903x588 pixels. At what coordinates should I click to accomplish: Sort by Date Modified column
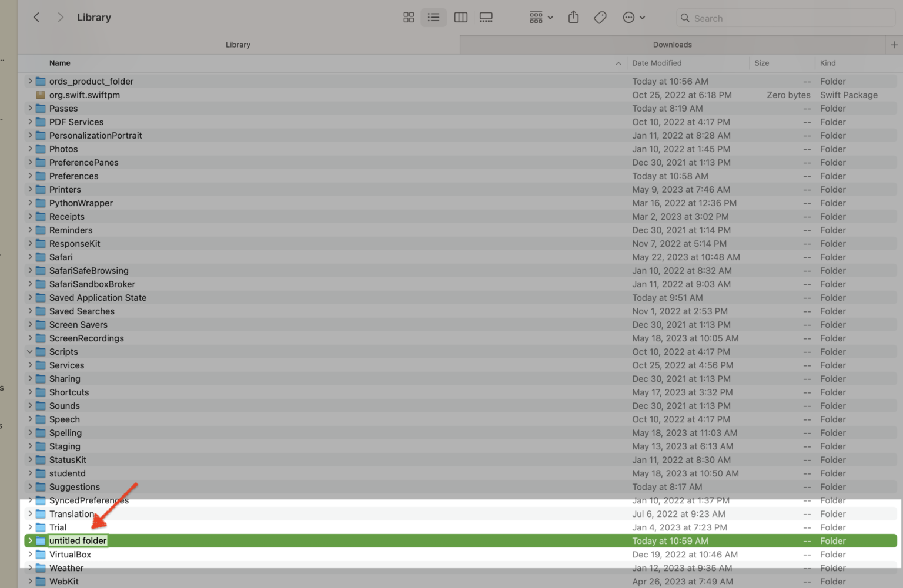[657, 63]
